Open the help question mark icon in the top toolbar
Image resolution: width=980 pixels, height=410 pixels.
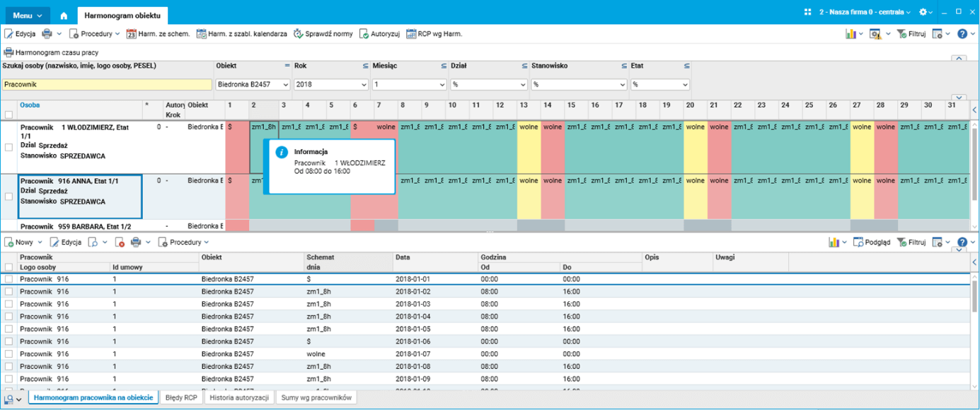click(x=962, y=33)
